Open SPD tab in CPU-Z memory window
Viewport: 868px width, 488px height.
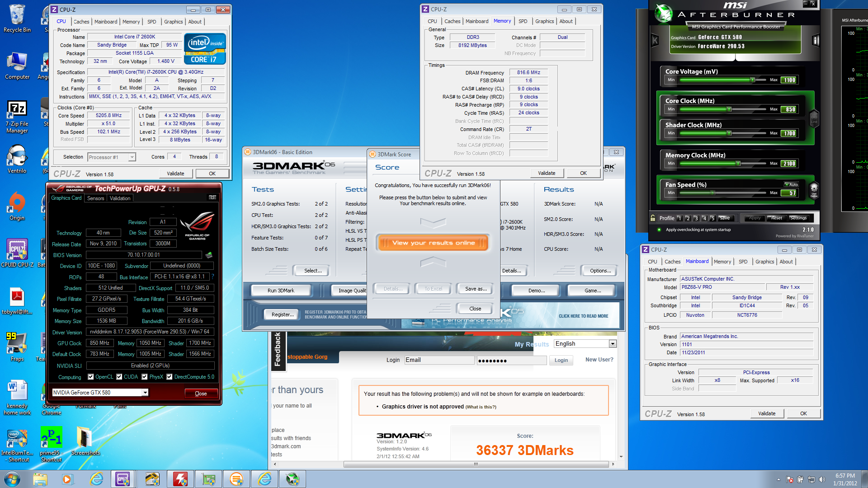tap(523, 21)
